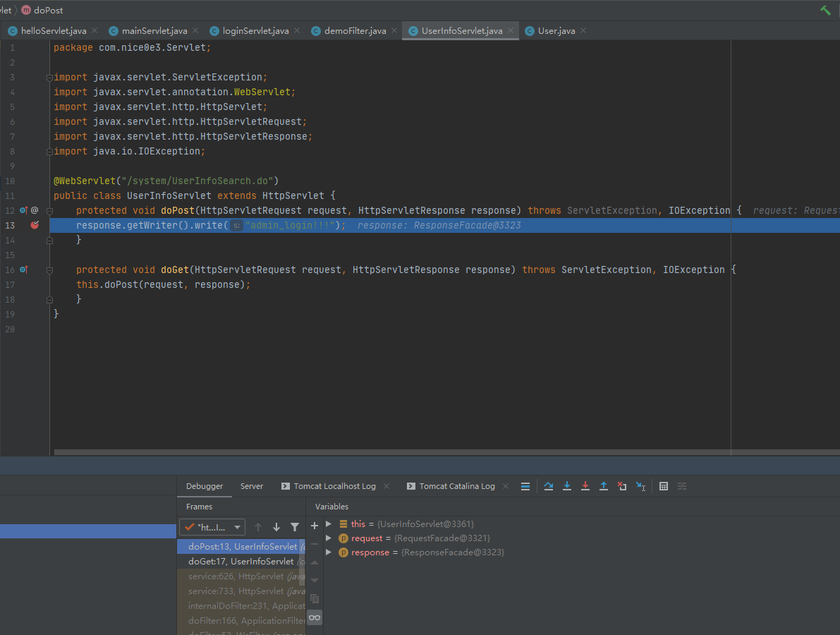The height and width of the screenshot is (635, 840).
Task: Collapse the doPost method fold marker
Action: click(x=49, y=210)
